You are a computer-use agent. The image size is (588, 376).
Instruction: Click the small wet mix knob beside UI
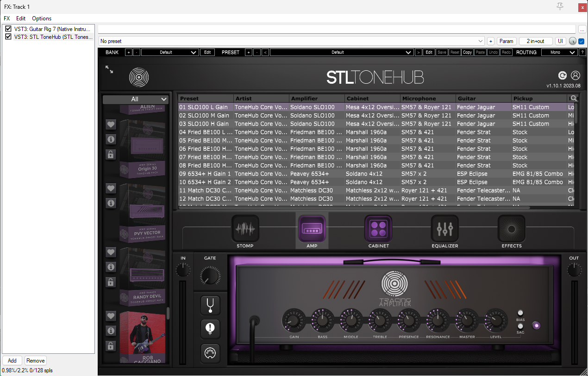tap(573, 41)
